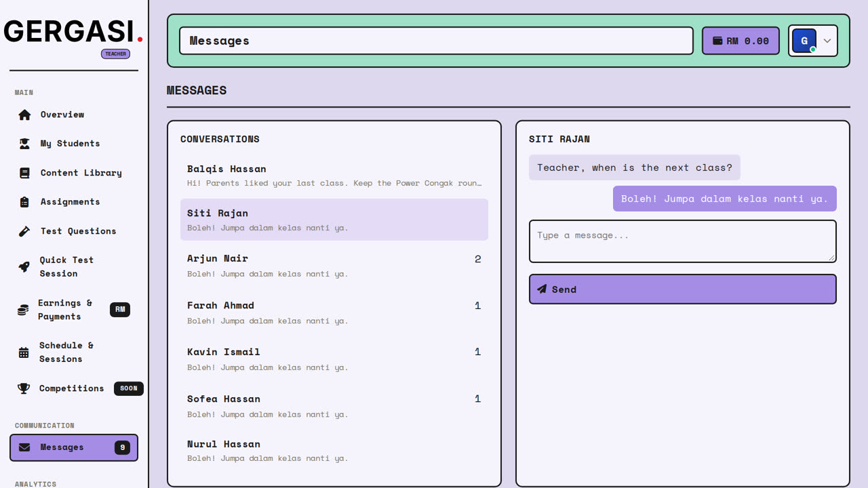Click the paper plane icon on Send
Image resolution: width=868 pixels, height=488 pixels.
[542, 289]
